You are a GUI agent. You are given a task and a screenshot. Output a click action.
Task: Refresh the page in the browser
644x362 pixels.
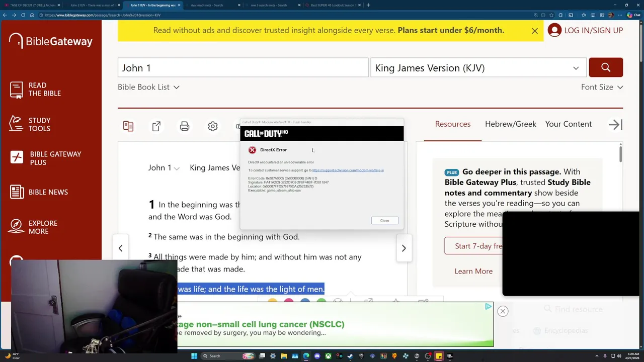click(x=23, y=15)
